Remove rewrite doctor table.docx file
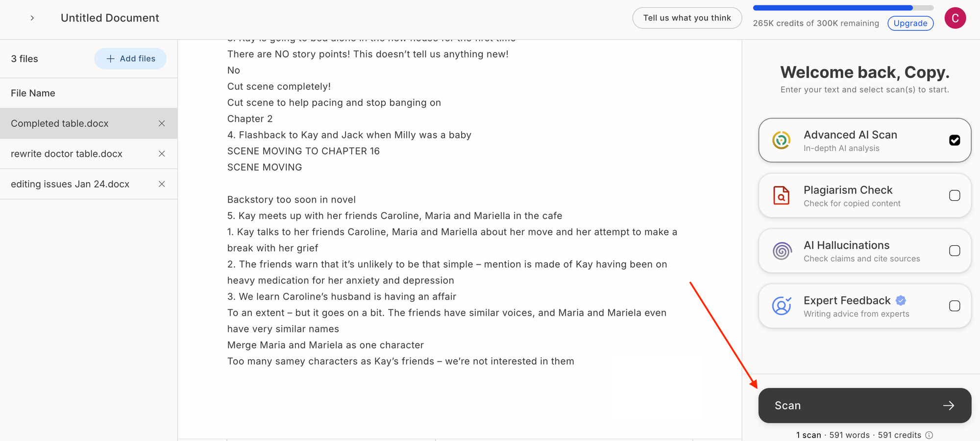980x441 pixels. (x=162, y=154)
